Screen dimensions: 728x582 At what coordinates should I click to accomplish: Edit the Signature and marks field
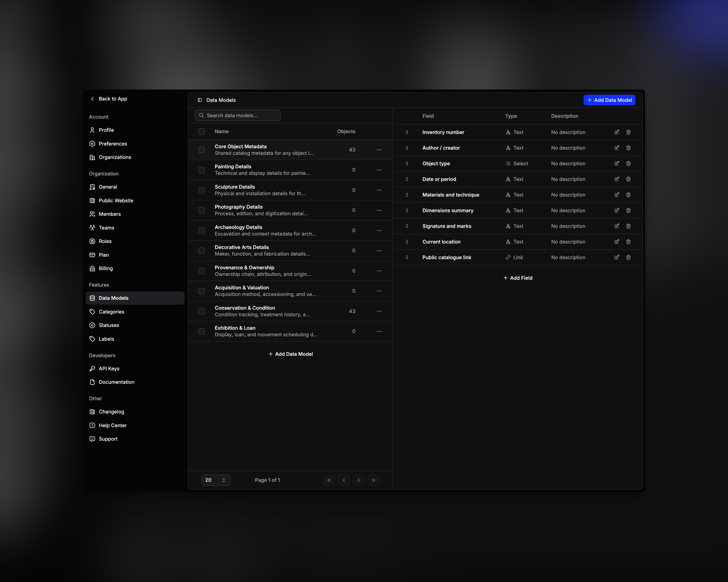(616, 226)
